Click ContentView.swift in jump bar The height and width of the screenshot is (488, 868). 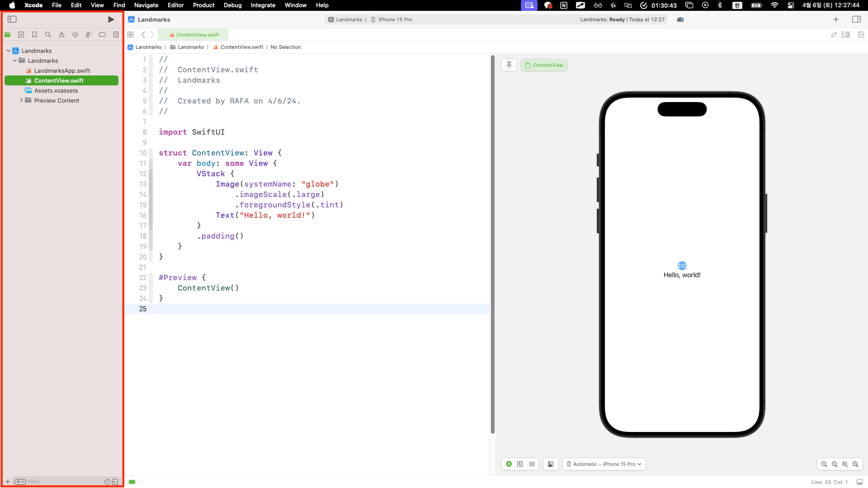tap(238, 47)
